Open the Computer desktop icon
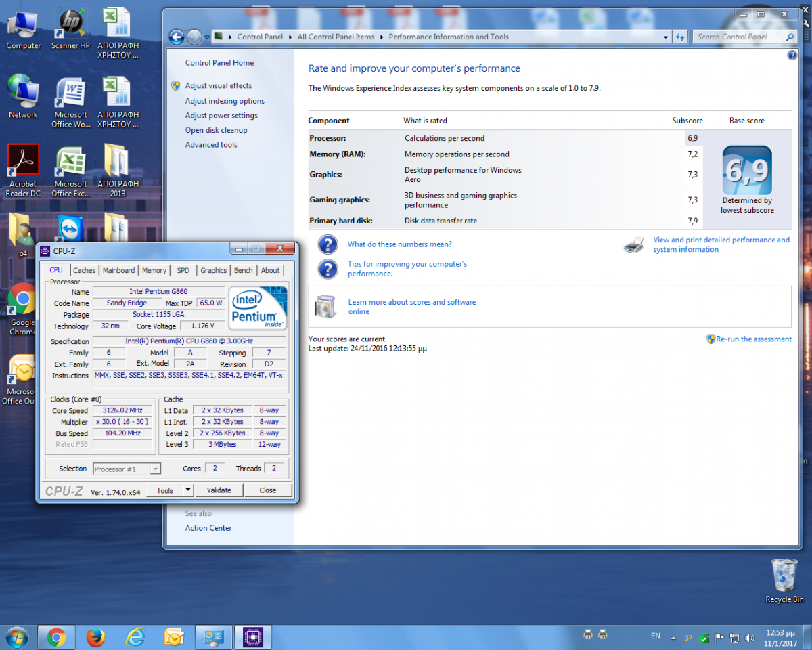Viewport: 812px width, 650px height. coord(23,29)
